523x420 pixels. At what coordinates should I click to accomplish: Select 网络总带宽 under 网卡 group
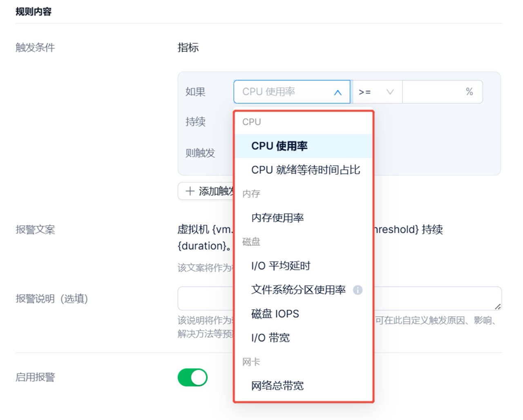click(x=277, y=386)
